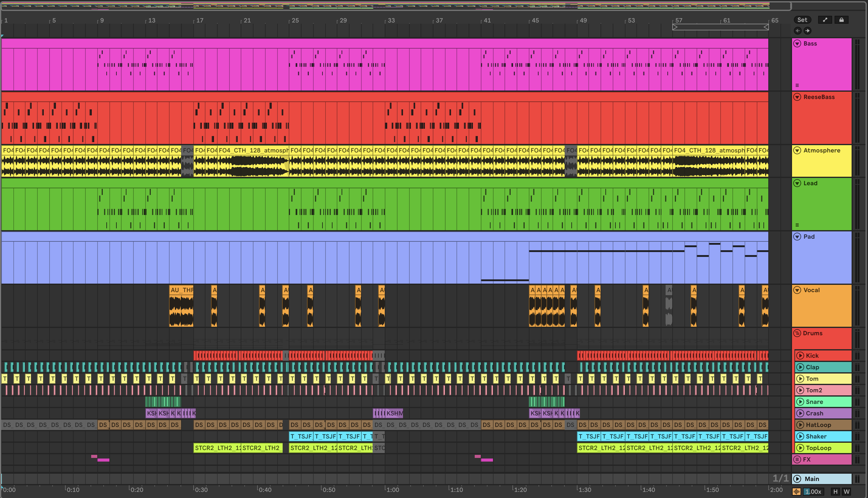The image size is (868, 498).
Task: Unfold the Kick track
Action: point(800,356)
